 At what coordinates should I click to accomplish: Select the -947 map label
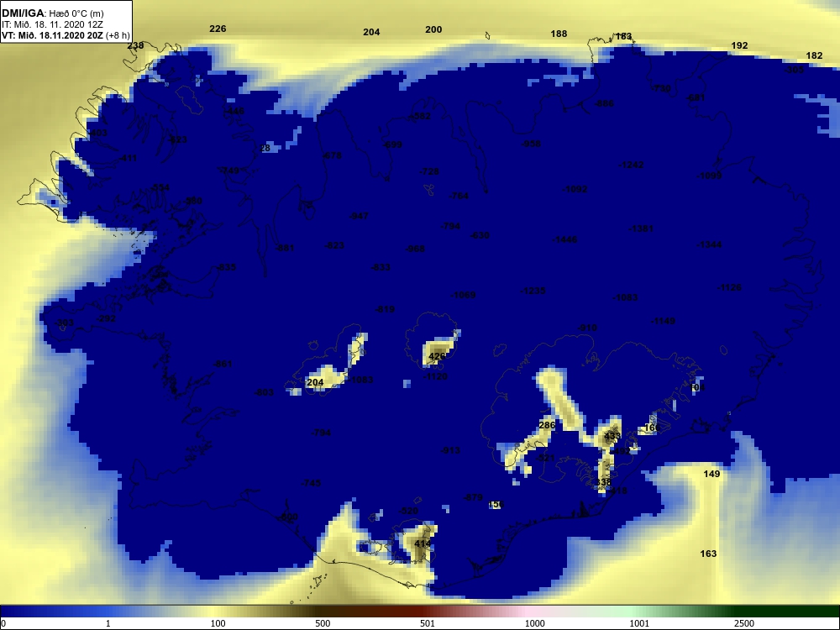[359, 216]
